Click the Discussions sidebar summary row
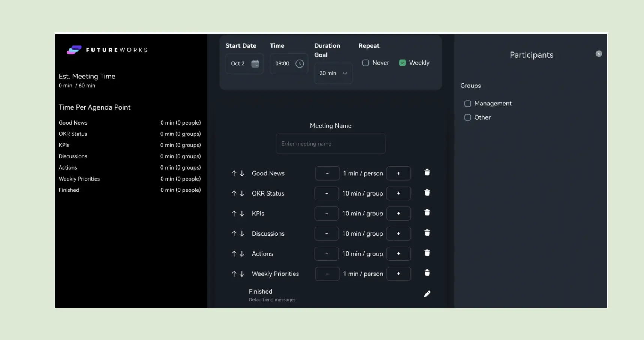The image size is (644, 340). click(130, 156)
